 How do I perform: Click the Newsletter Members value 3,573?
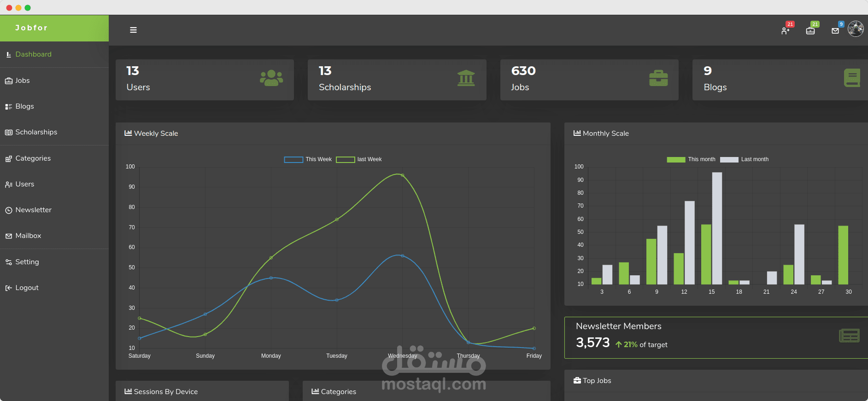click(x=592, y=343)
